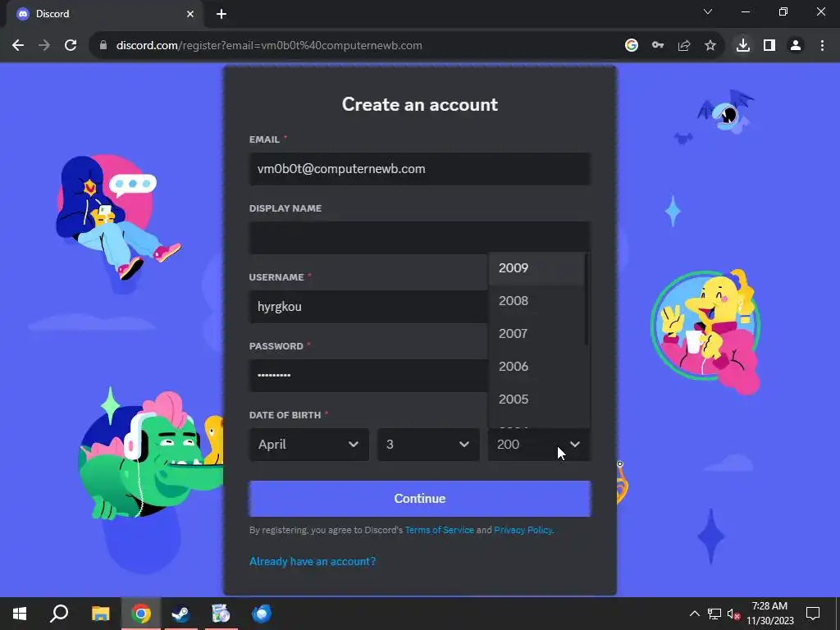The width and height of the screenshot is (840, 630).
Task: Open Steam from the taskbar
Action: [x=181, y=614]
